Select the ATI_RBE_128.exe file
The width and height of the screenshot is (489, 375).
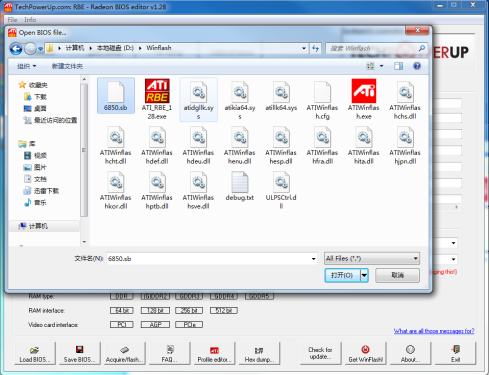click(x=157, y=99)
